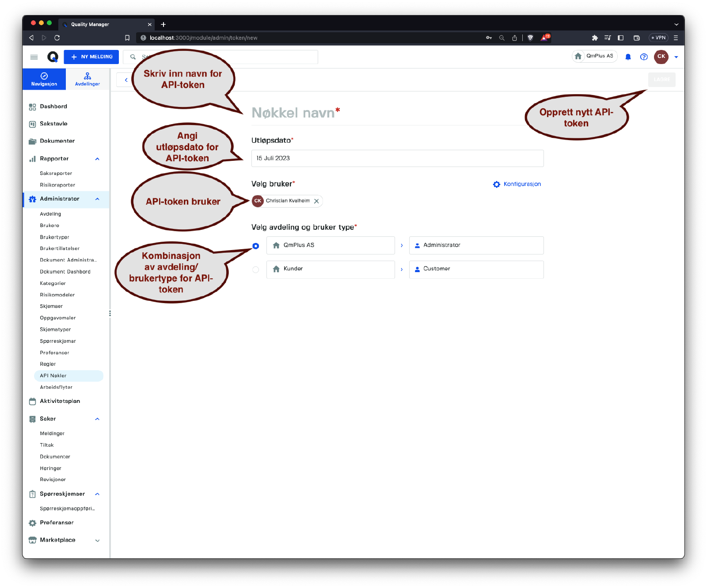Remove the Christian Kvalheim user chip
Image resolution: width=707 pixels, height=588 pixels.
316,201
